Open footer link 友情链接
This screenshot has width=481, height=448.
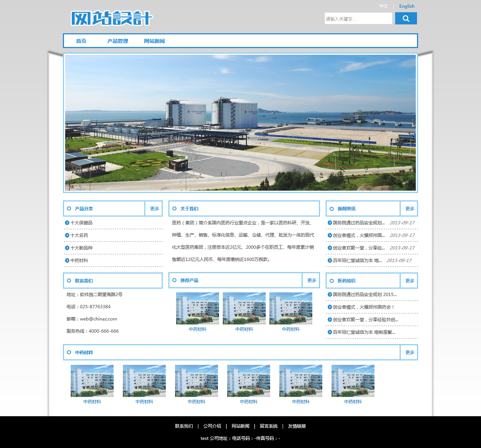pyautogui.click(x=297, y=426)
